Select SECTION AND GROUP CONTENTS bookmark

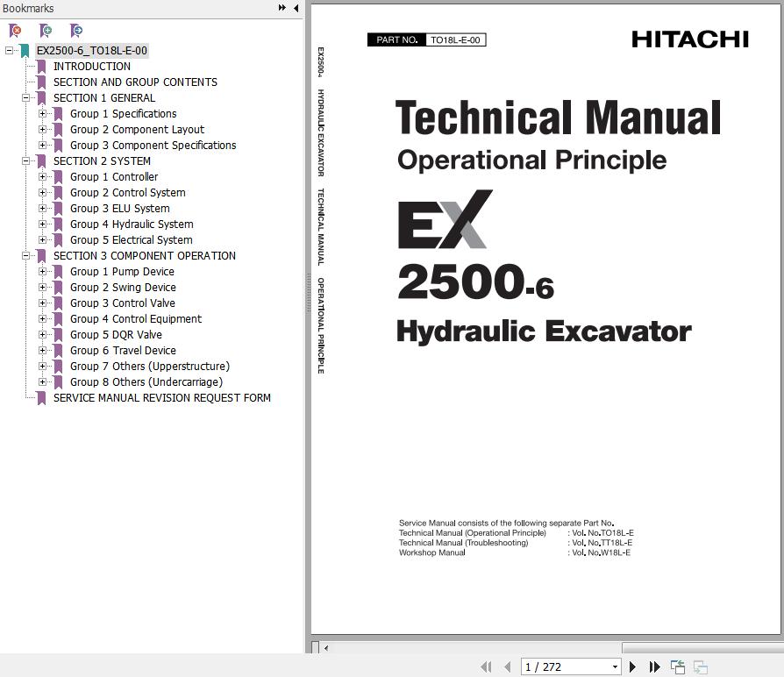135,82
